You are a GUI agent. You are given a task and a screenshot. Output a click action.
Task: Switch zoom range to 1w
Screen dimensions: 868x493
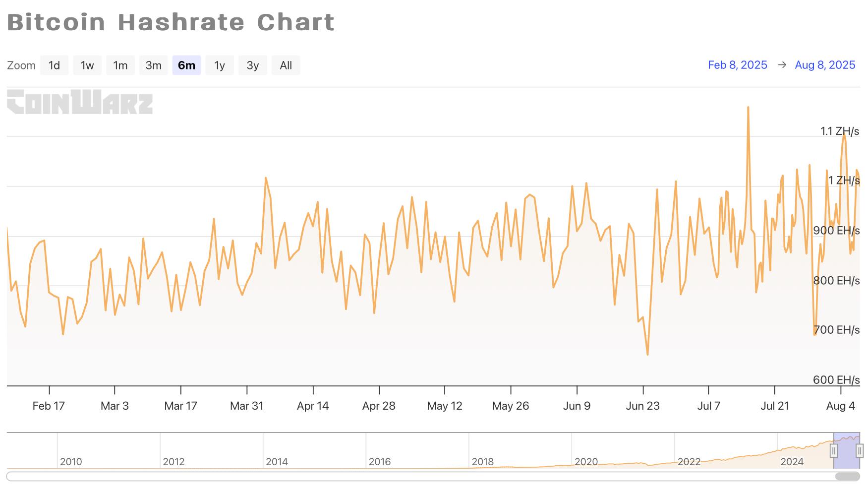pos(87,65)
